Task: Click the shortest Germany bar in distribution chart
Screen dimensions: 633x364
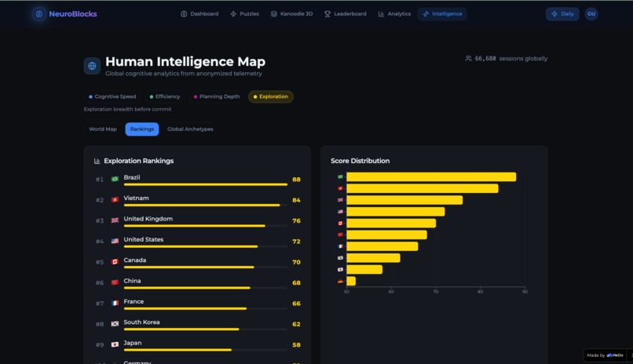Action: click(x=351, y=281)
